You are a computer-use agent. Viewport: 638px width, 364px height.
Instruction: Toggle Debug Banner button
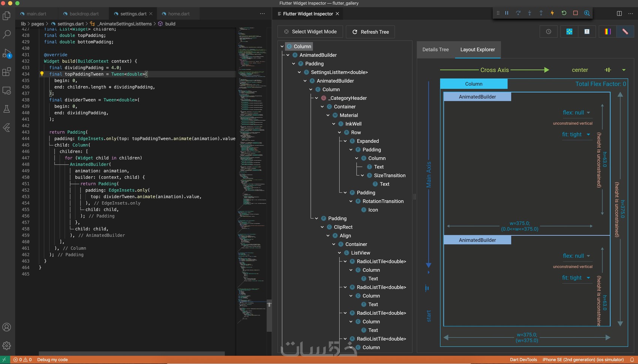(x=625, y=32)
